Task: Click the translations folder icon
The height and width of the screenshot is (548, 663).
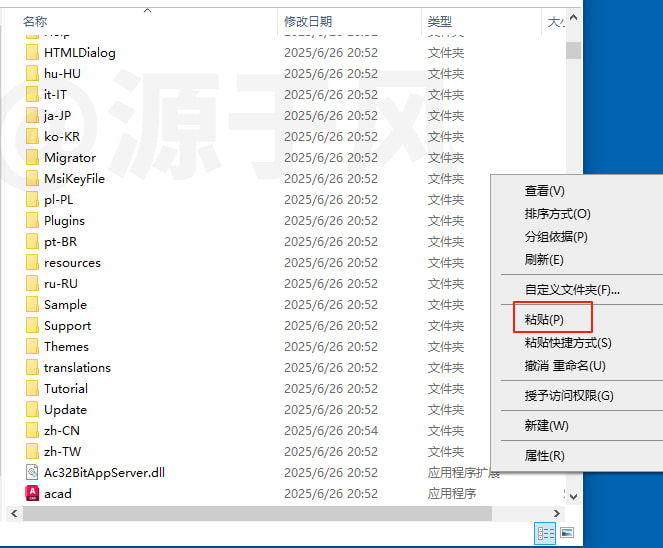Action: (32, 368)
